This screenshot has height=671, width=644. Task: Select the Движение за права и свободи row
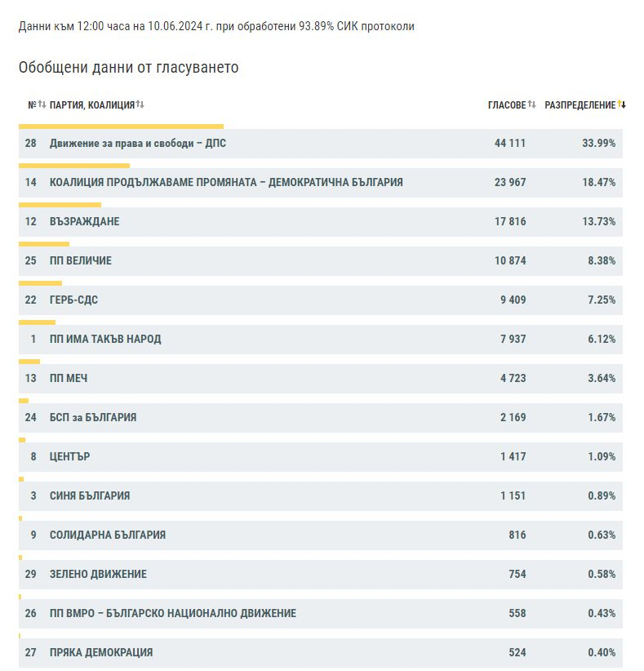coord(321,144)
